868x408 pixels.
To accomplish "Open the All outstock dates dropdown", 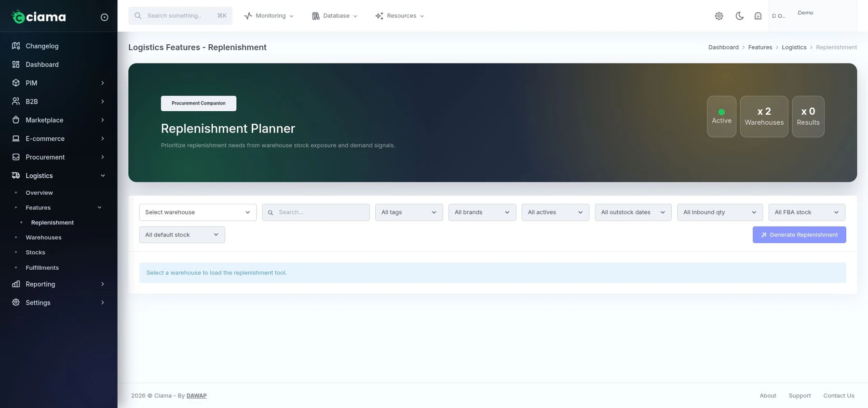I will [633, 212].
